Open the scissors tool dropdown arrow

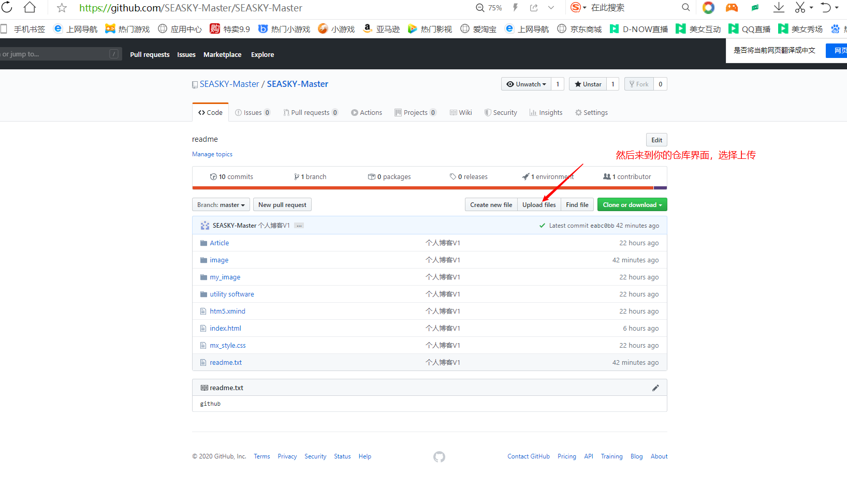pyautogui.click(x=811, y=8)
